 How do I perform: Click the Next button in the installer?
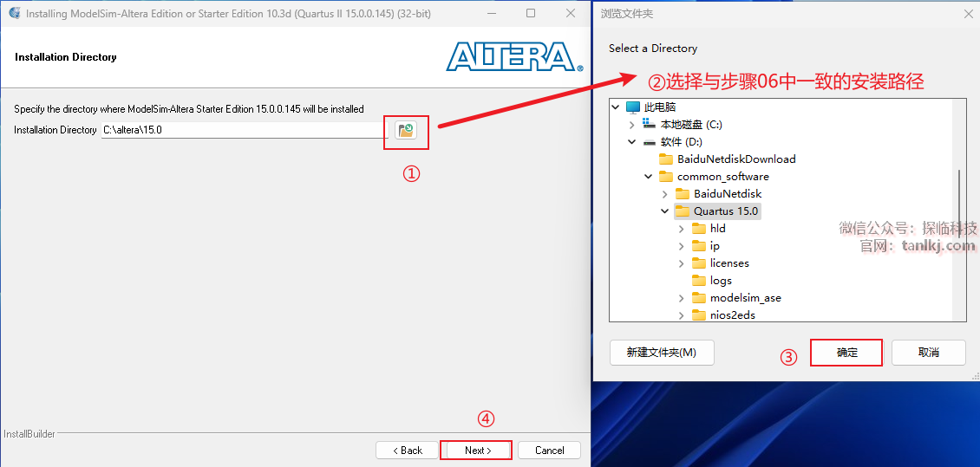(x=478, y=451)
